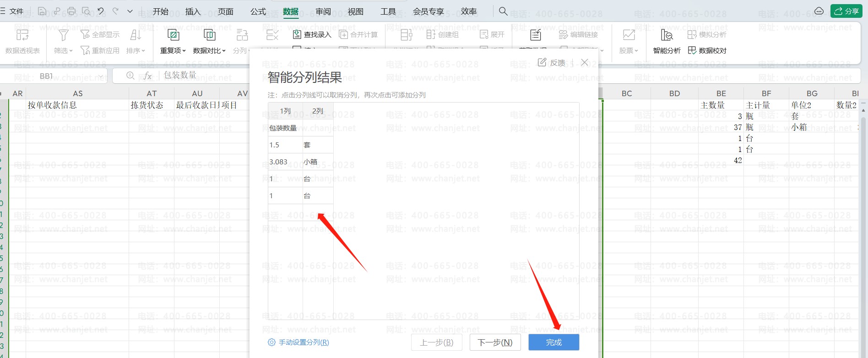Switch to the 视图 tab
Screen dimensions: 868x358
pyautogui.click(x=355, y=11)
